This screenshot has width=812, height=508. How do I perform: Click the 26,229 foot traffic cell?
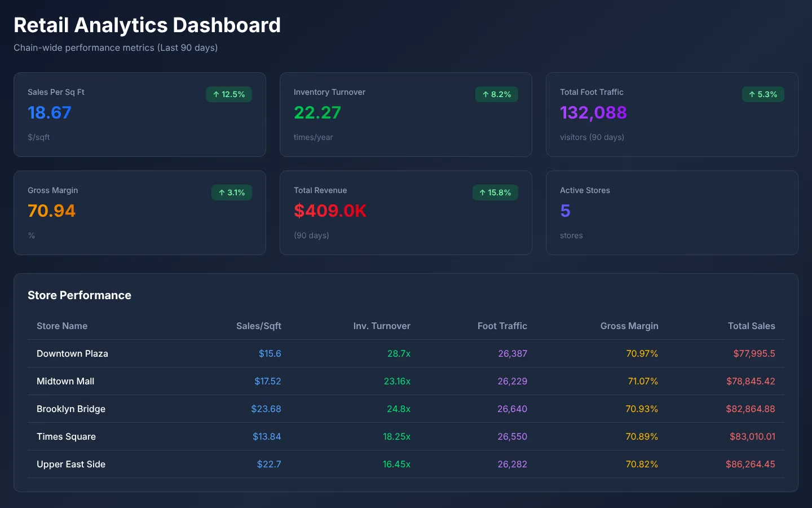point(513,381)
